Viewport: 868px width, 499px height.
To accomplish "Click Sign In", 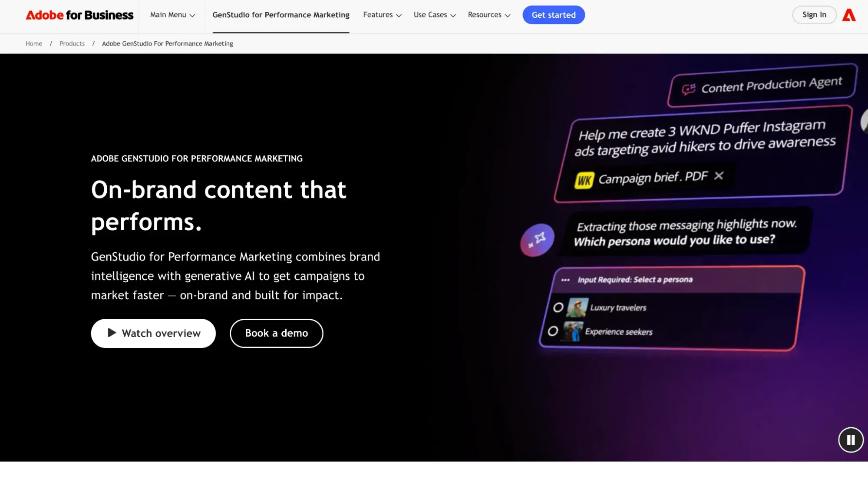I will (814, 14).
